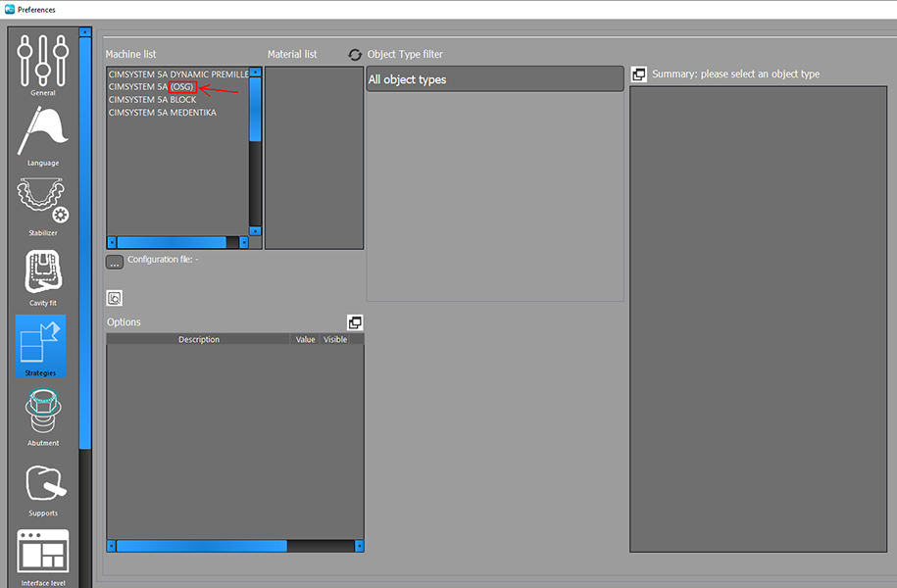Click the expand window icon next to Summary
Viewport: 897px width, 588px height.
click(x=638, y=73)
